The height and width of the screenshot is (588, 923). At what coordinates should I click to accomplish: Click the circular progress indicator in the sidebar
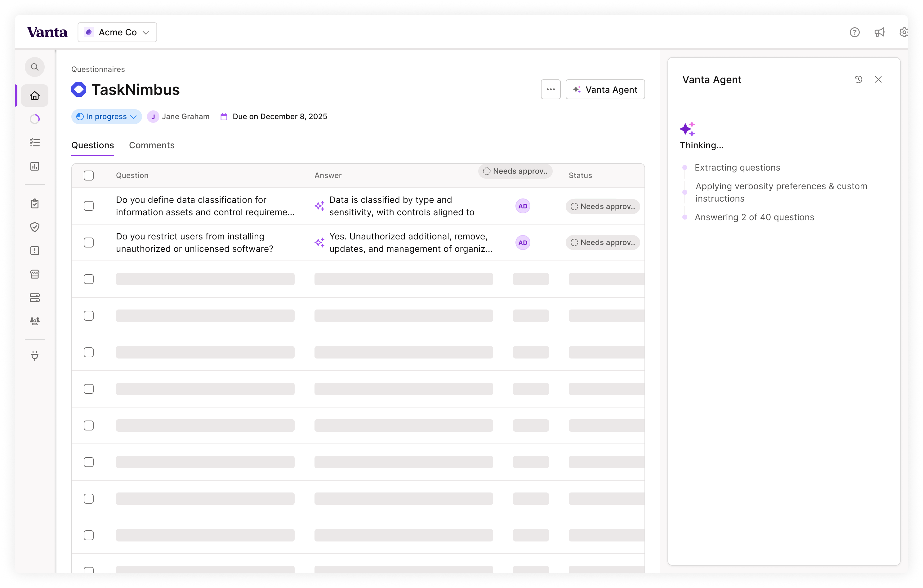click(x=34, y=119)
